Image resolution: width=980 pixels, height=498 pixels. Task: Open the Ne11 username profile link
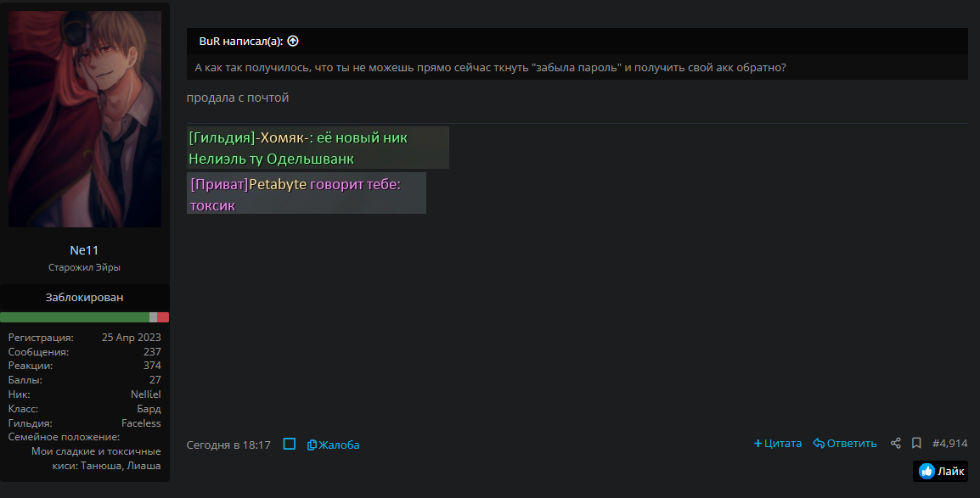point(84,250)
